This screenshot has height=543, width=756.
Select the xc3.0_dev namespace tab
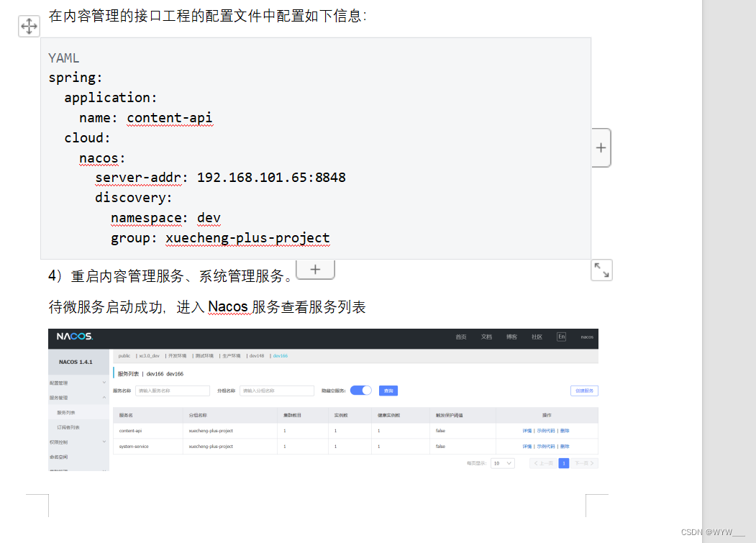click(x=149, y=356)
